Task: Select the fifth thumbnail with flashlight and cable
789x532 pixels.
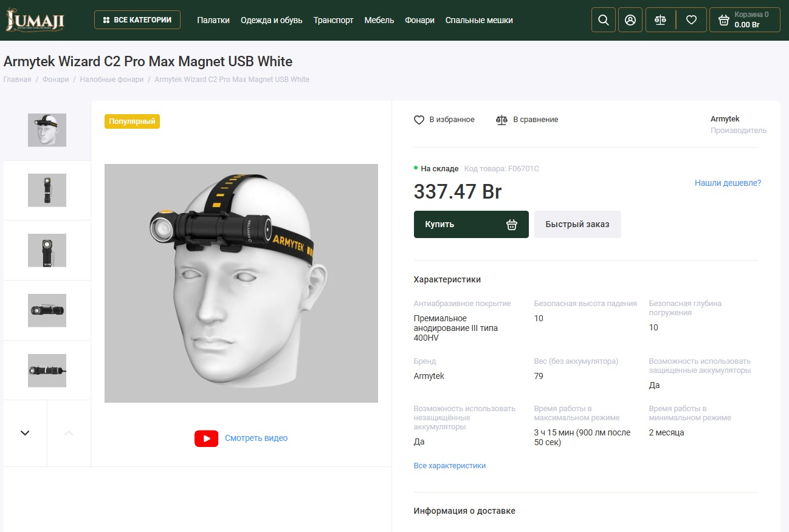Action: [47, 370]
